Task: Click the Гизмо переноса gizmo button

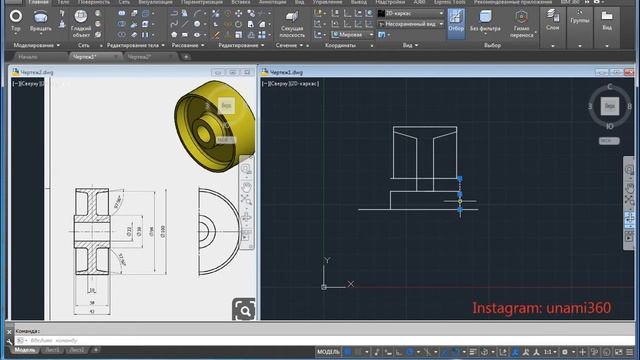Action: (522, 24)
